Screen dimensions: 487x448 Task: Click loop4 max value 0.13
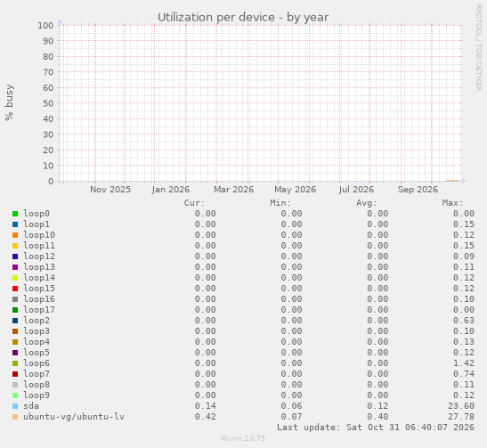click(x=464, y=342)
